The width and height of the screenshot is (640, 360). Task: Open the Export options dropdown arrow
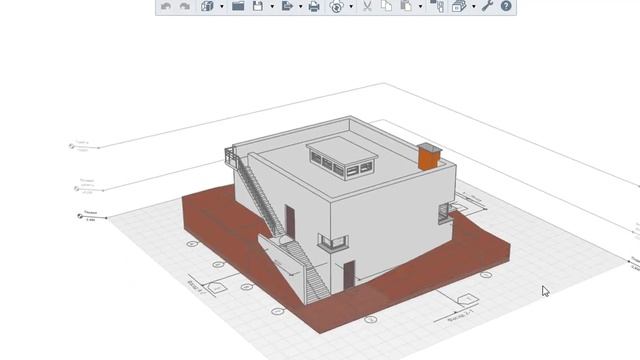(300, 7)
